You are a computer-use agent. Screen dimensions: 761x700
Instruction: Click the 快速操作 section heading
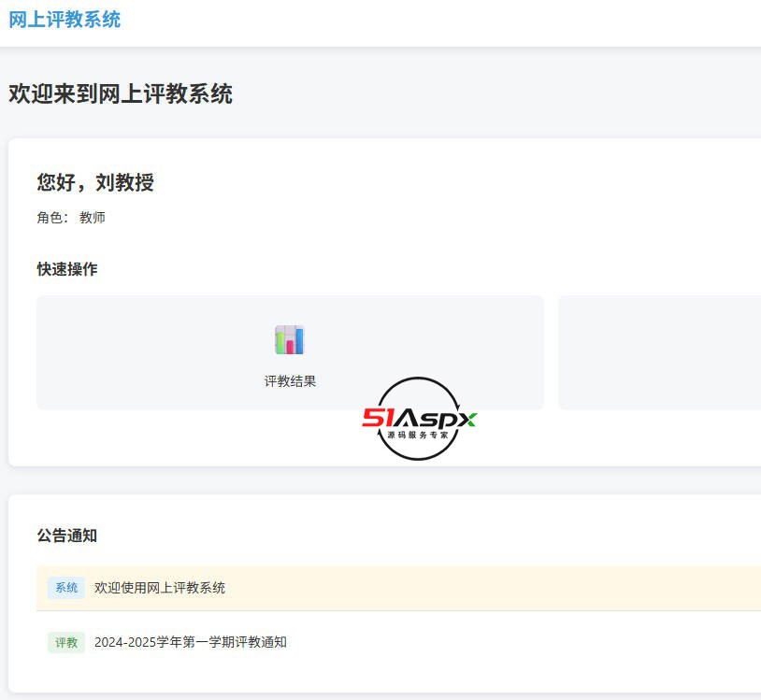67,269
